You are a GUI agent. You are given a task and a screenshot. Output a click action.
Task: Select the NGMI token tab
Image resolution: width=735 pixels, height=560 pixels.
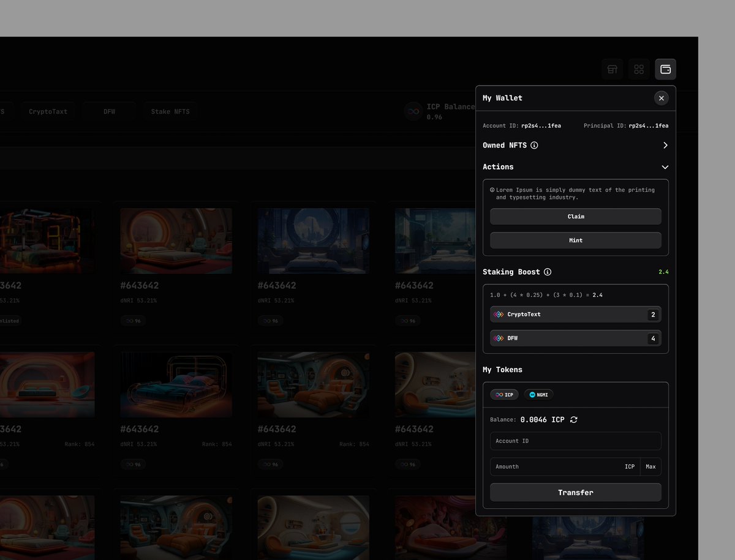pos(538,395)
